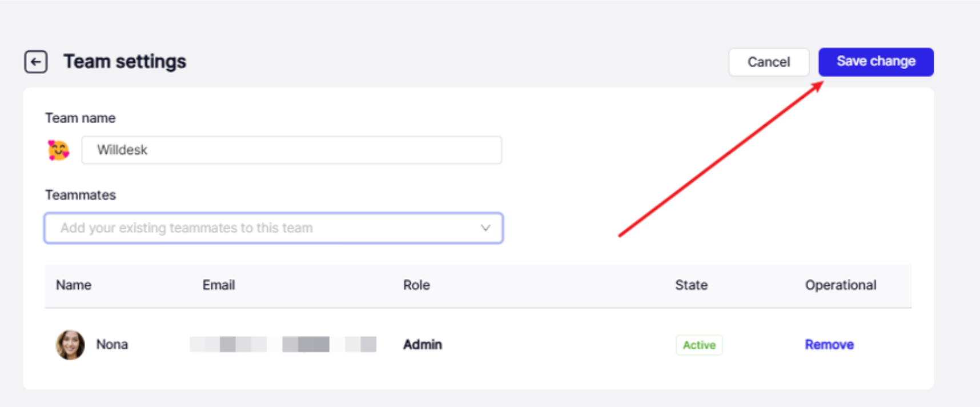
Task: Remove Nona from the team
Action: 829,345
